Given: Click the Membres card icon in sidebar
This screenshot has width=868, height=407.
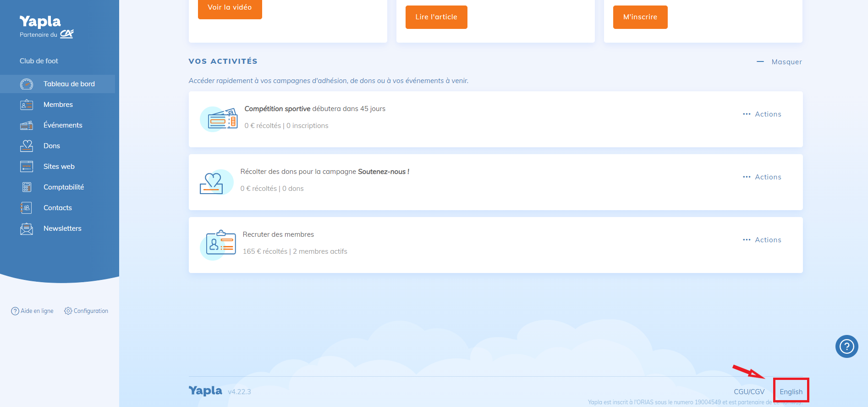Looking at the screenshot, I should (27, 105).
